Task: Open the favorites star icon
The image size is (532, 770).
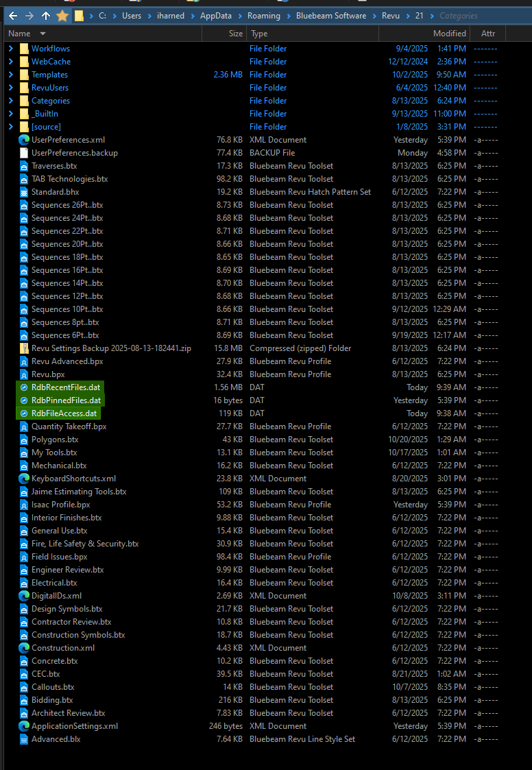Action: tap(62, 16)
